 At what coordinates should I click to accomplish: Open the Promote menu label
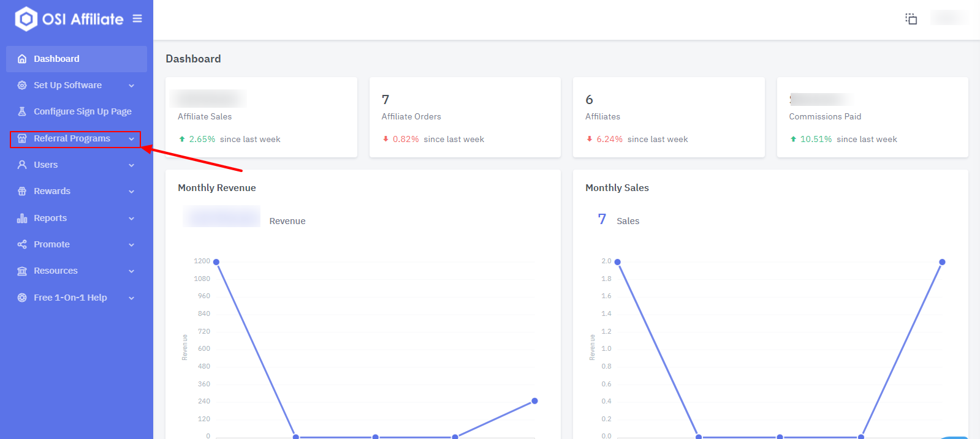pos(51,244)
